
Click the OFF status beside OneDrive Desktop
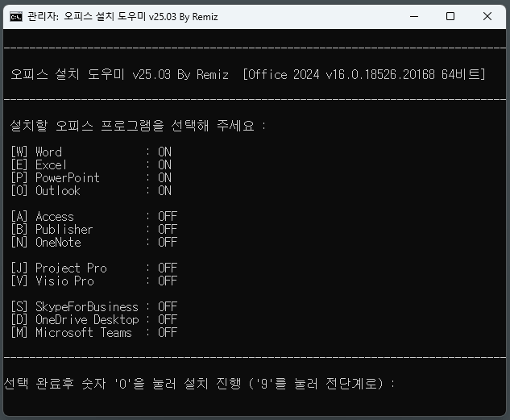168,320
